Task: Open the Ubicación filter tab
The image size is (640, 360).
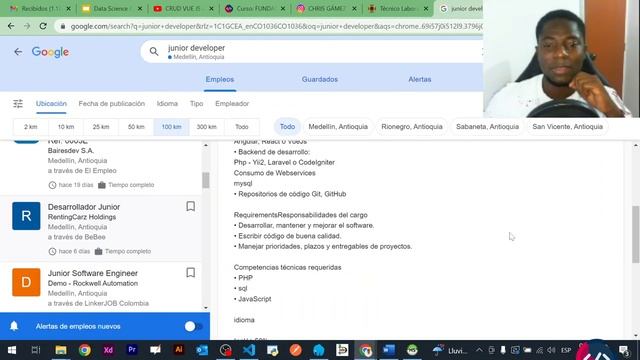Action: click(x=51, y=104)
